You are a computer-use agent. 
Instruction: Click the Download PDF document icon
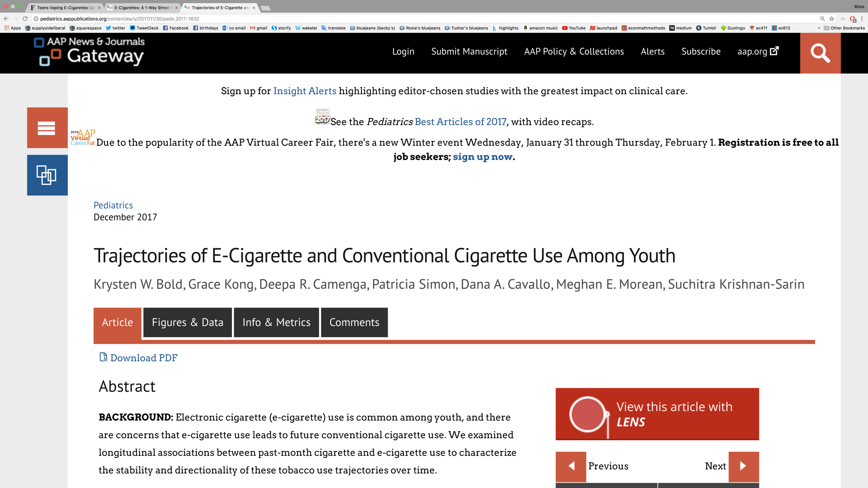103,357
